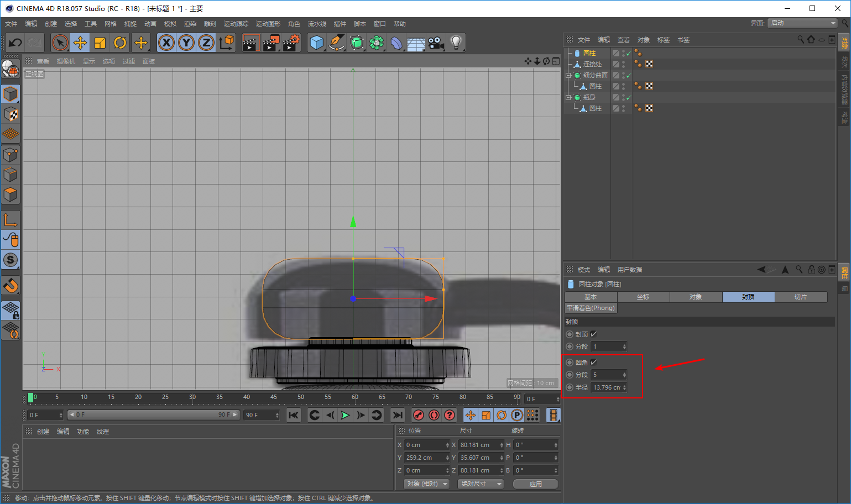Click the coordinate system icon
This screenshot has height=504, width=851.
[227, 43]
